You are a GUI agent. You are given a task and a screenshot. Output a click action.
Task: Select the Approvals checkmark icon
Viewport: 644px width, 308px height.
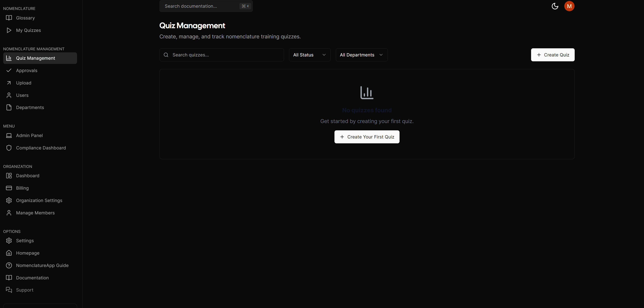(x=9, y=70)
